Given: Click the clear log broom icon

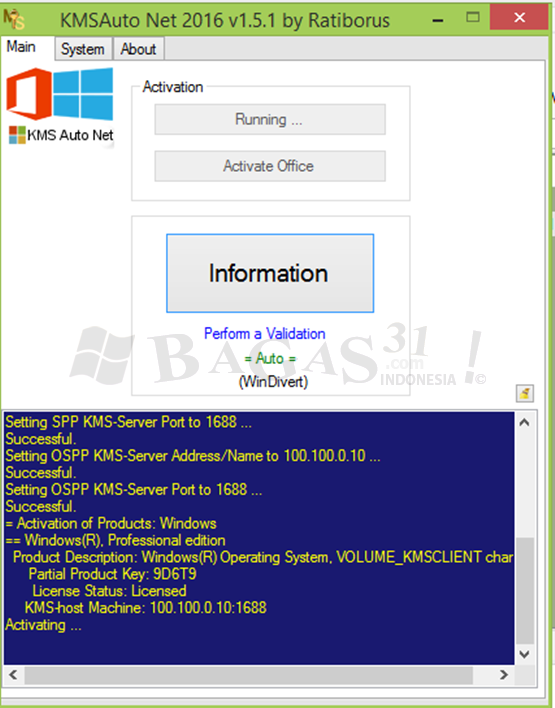Looking at the screenshot, I should (525, 393).
